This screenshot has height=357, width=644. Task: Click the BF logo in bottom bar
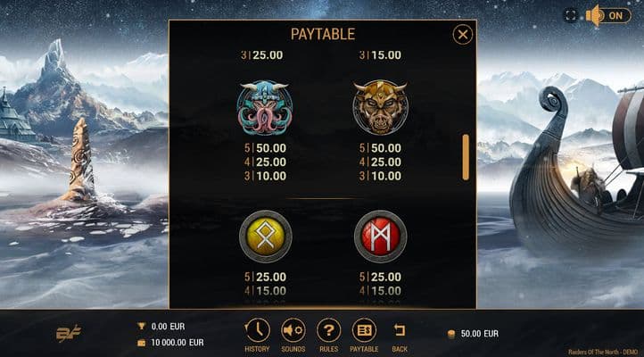(68, 333)
